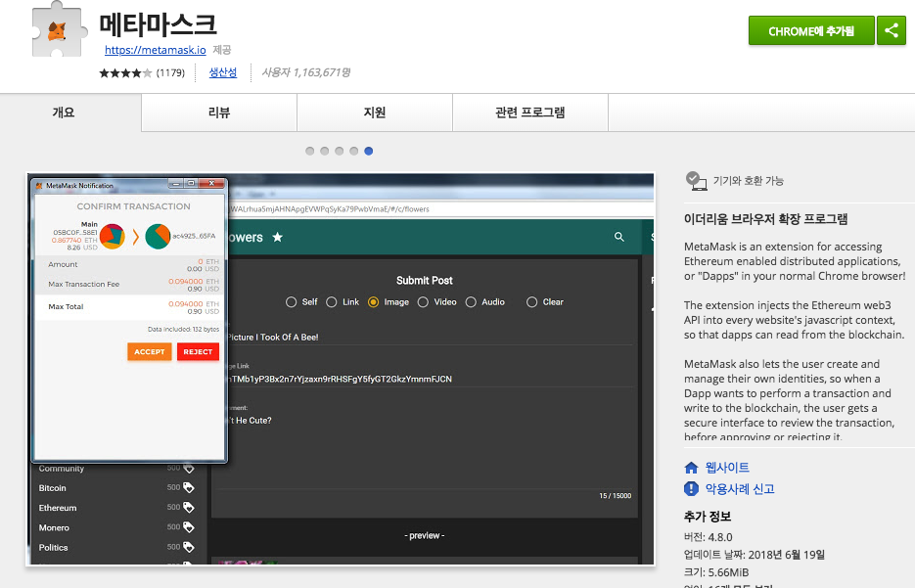Go to second screenshot carousel dot
This screenshot has height=588, width=915.
click(x=325, y=151)
